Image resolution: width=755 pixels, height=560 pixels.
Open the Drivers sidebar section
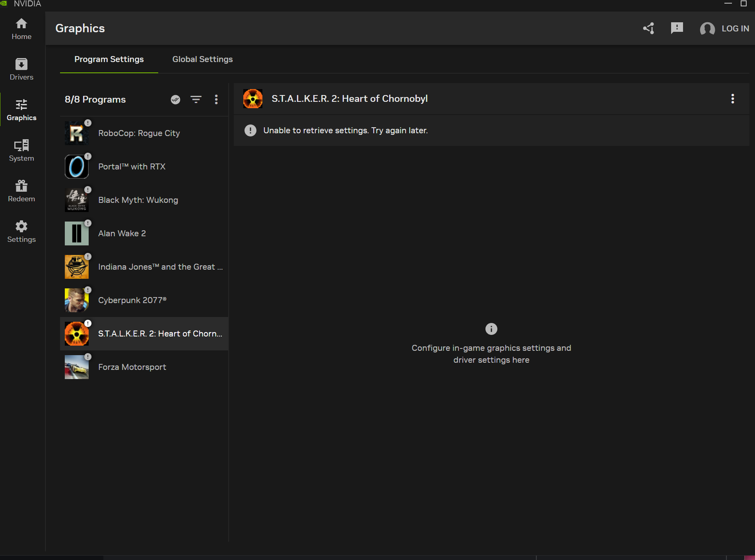[x=21, y=70]
